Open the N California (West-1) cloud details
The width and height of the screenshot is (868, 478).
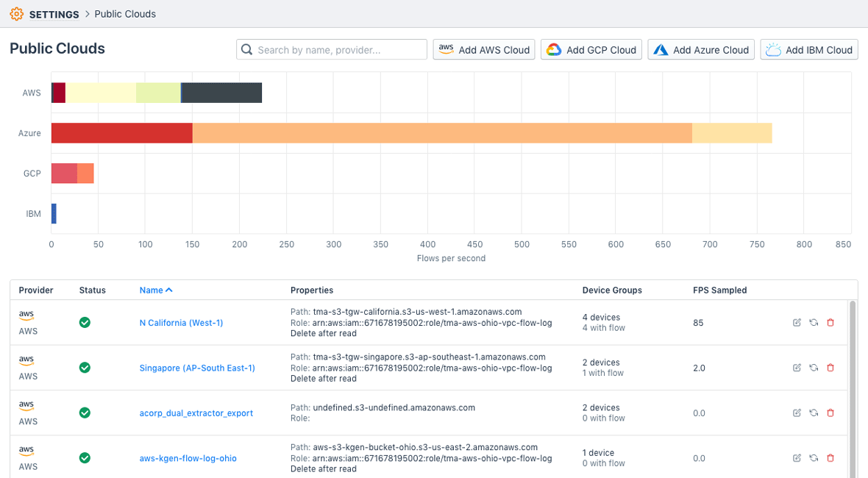[181, 322]
